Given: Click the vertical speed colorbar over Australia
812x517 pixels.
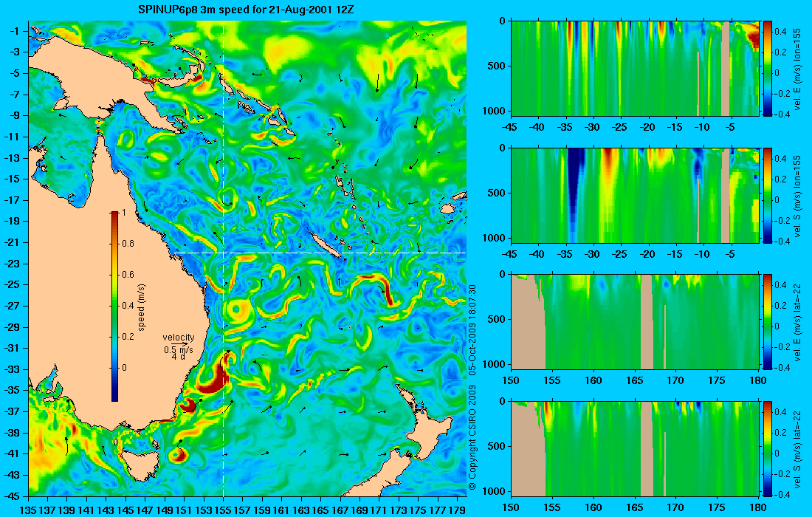Looking at the screenshot, I should [x=114, y=307].
